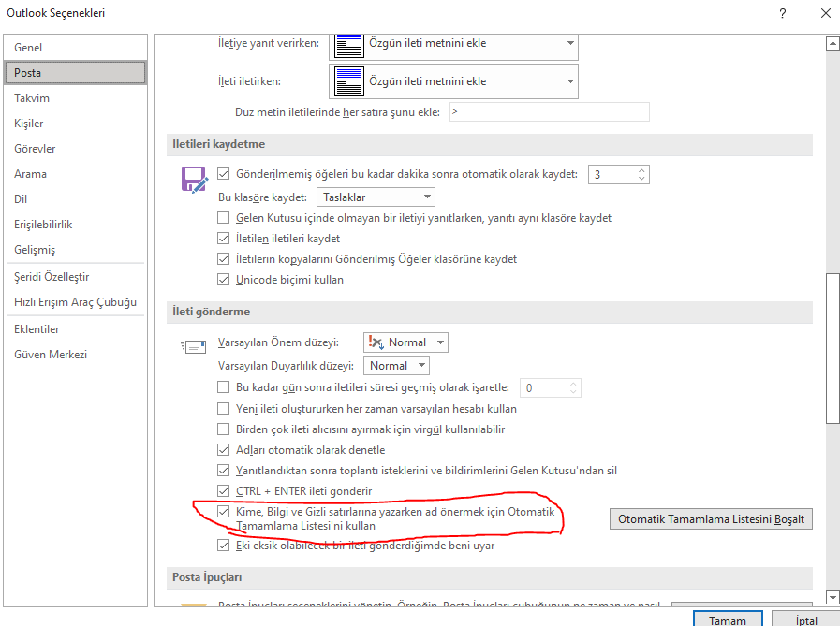
Task: Click the scrollbar up arrow
Action: 833,43
